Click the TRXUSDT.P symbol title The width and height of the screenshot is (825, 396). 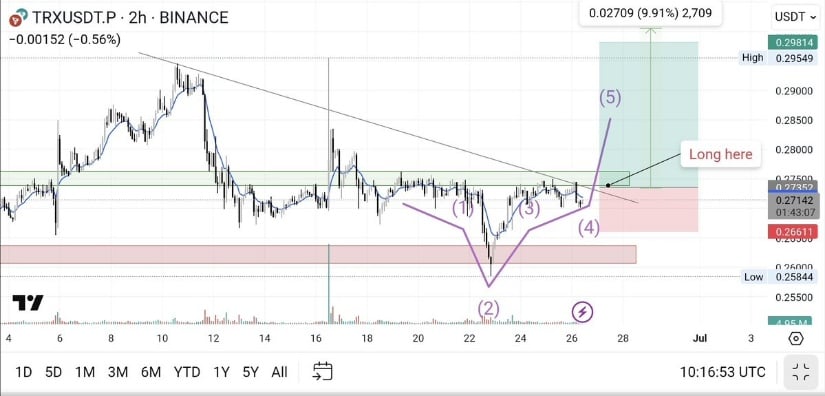click(x=73, y=18)
